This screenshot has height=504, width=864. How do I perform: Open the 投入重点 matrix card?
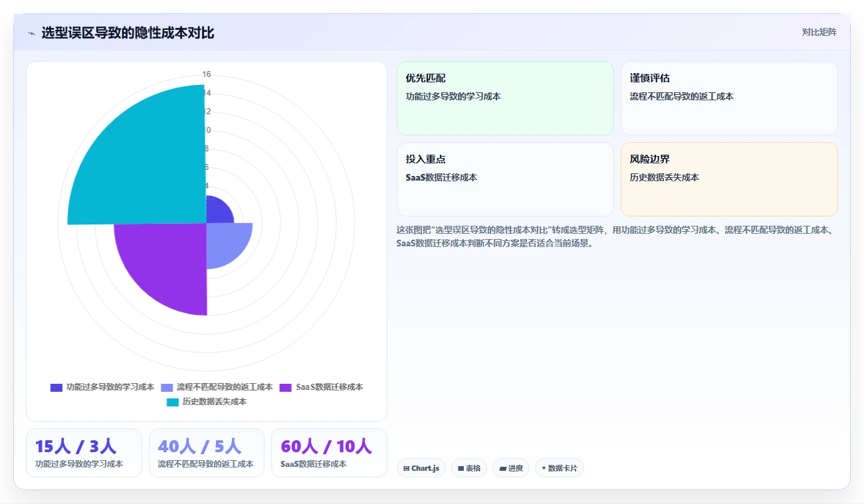click(505, 179)
